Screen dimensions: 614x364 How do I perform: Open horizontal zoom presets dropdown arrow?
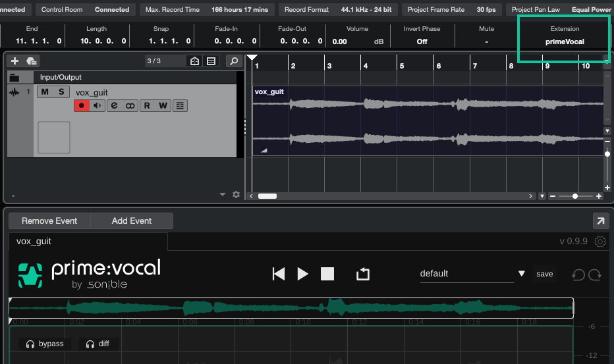[x=542, y=196]
